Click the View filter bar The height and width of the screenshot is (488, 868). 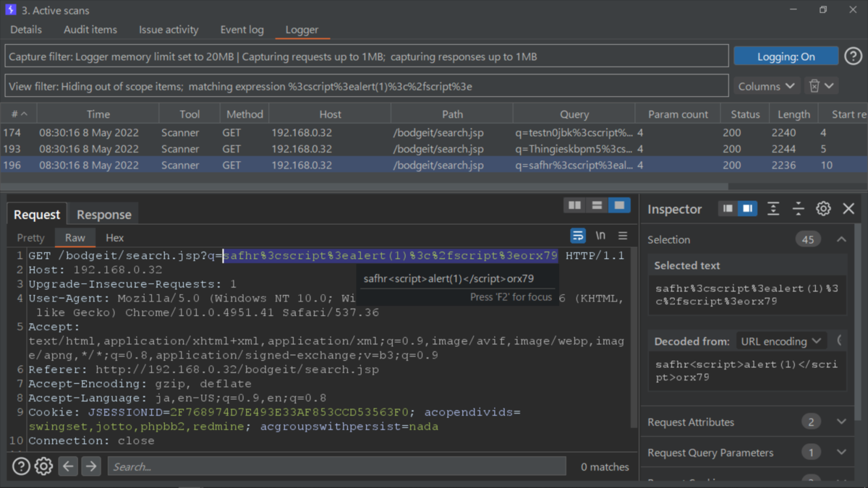(367, 86)
